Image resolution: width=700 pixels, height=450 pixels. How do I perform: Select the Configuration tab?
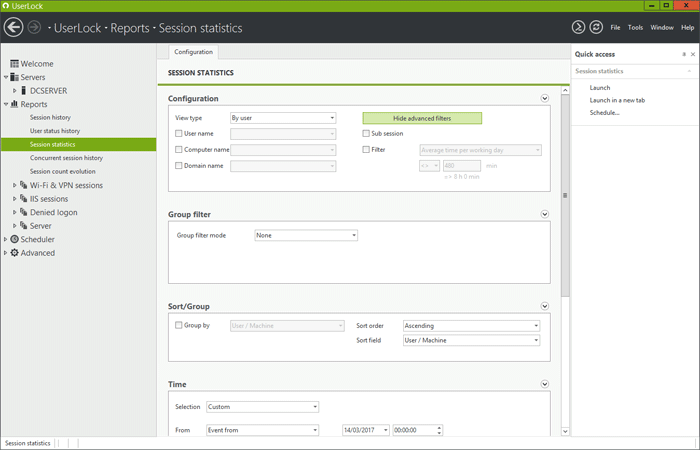pyautogui.click(x=193, y=52)
